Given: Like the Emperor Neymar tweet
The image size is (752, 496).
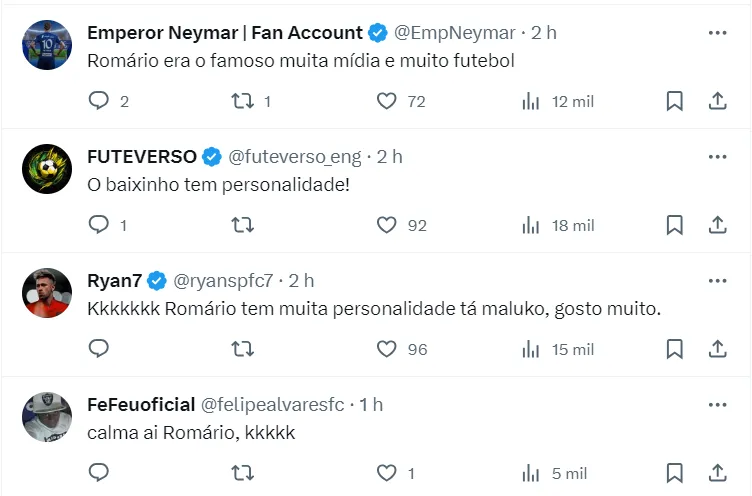Looking at the screenshot, I should (x=387, y=101).
